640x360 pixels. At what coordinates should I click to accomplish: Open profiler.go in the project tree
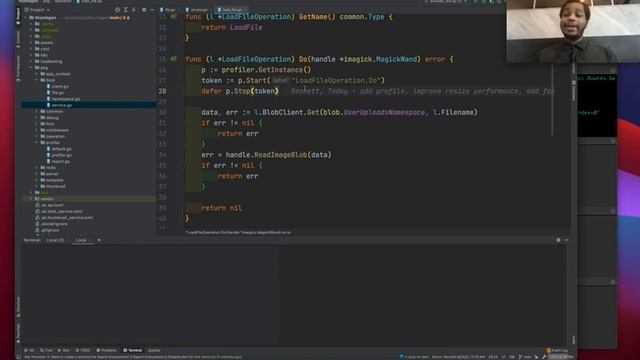pyautogui.click(x=60, y=155)
